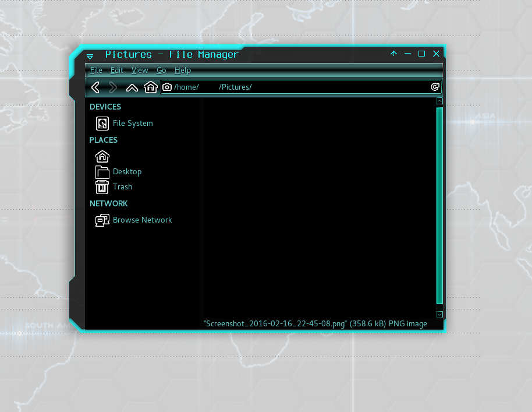Screen dimensions: 532x412
Task: Select the home icon under Places
Action: point(102,156)
